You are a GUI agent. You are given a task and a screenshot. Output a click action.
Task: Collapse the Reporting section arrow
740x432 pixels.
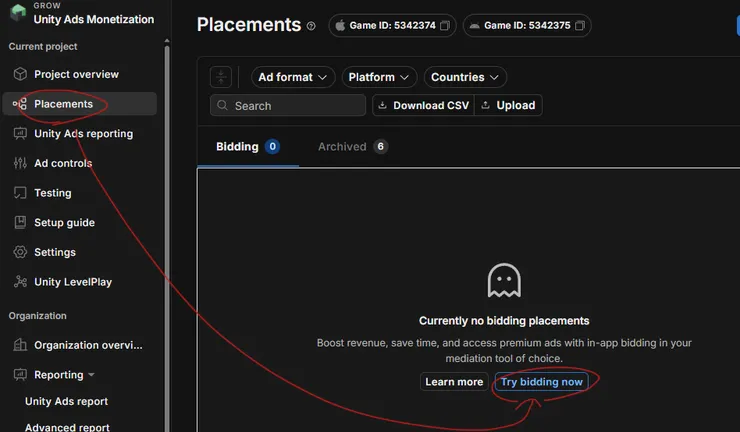tap(91, 375)
